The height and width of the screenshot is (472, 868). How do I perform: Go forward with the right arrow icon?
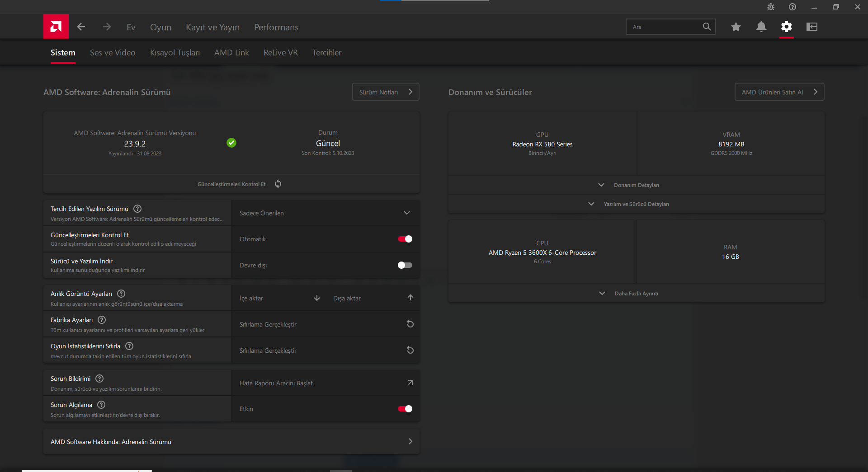click(107, 27)
